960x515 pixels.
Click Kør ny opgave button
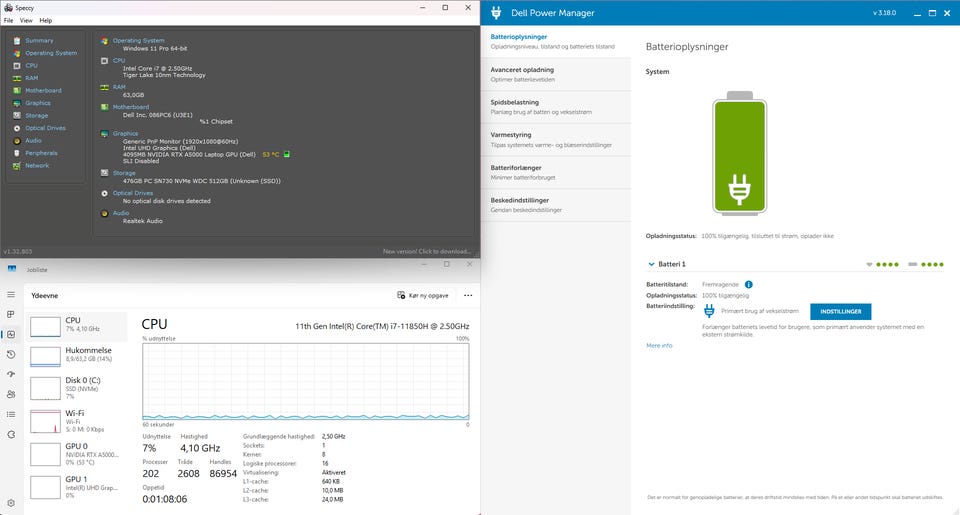point(422,295)
